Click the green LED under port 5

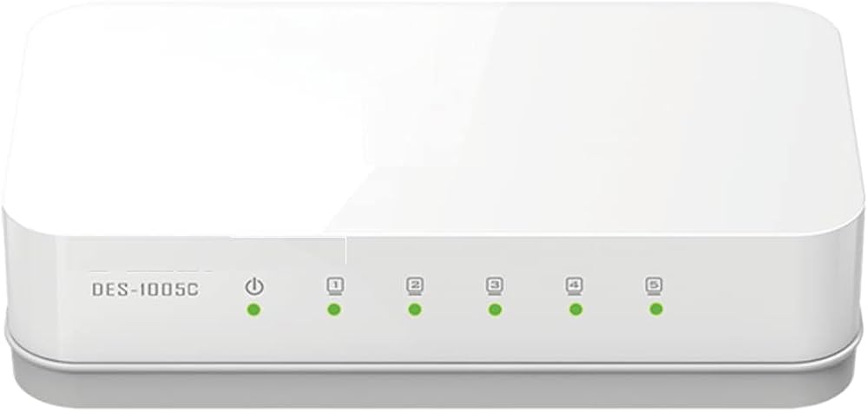(x=656, y=310)
